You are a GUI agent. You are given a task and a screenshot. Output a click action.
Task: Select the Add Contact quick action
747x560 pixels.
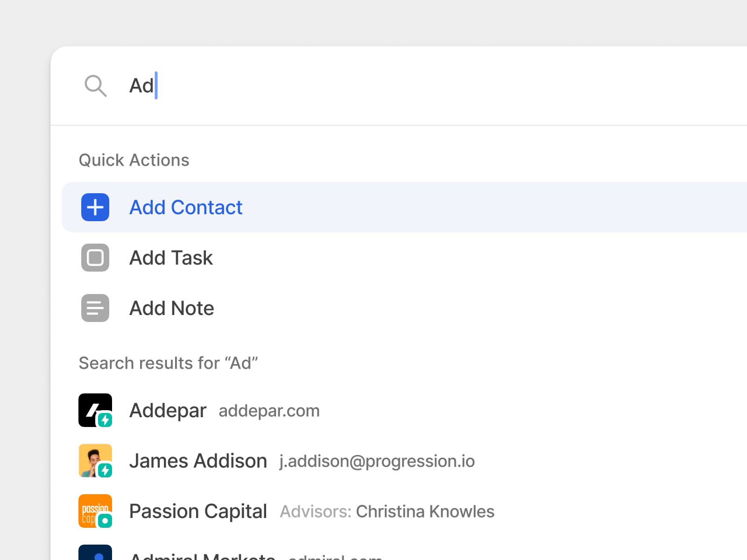tap(404, 207)
